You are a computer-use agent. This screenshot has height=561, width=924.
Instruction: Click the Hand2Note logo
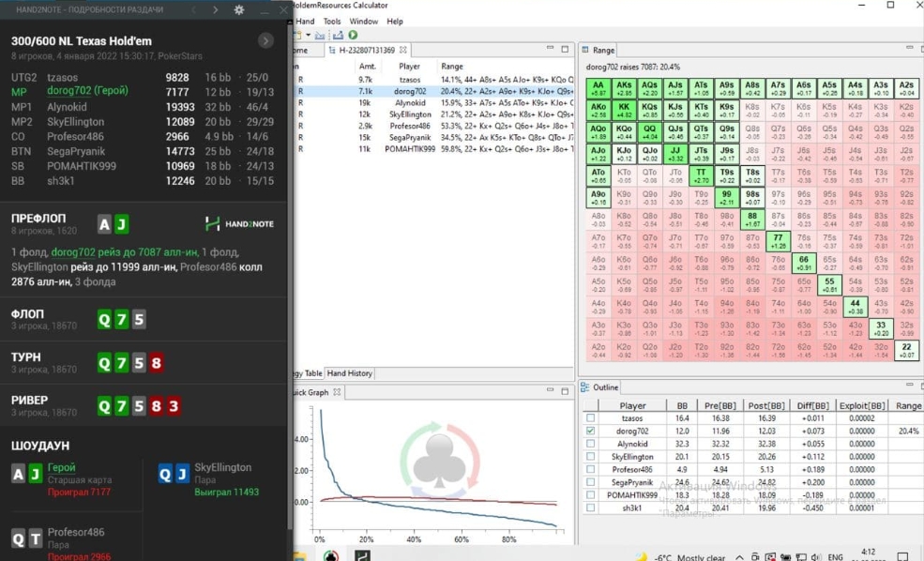click(239, 224)
